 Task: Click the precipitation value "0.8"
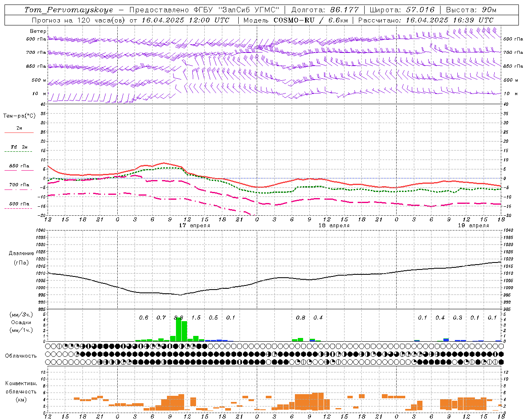[301, 317]
